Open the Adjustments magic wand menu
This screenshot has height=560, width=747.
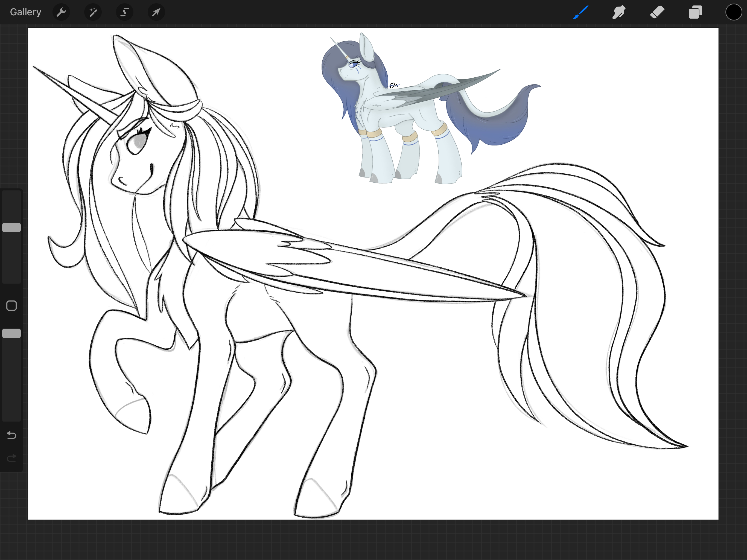(93, 12)
